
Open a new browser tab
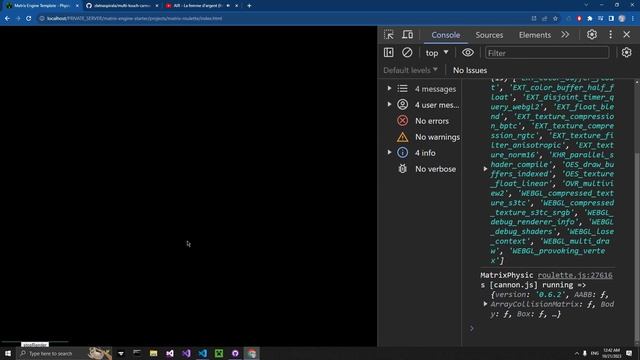pyautogui.click(x=249, y=6)
